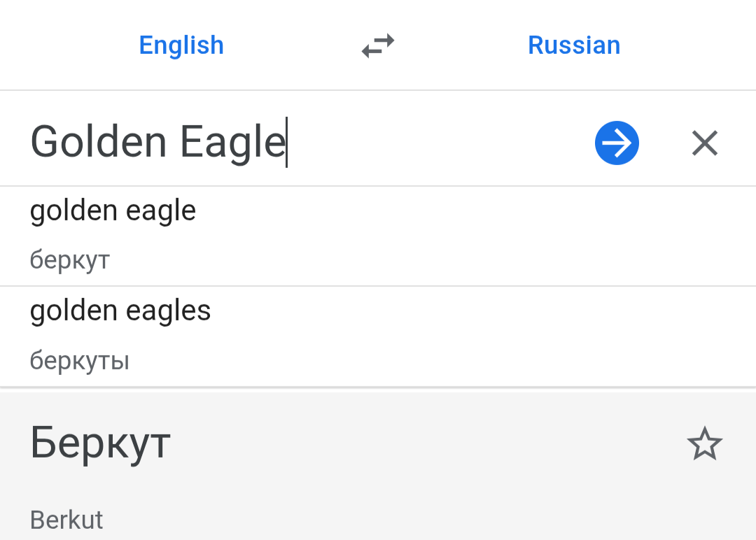Open the Russian target language selector

pyautogui.click(x=574, y=45)
